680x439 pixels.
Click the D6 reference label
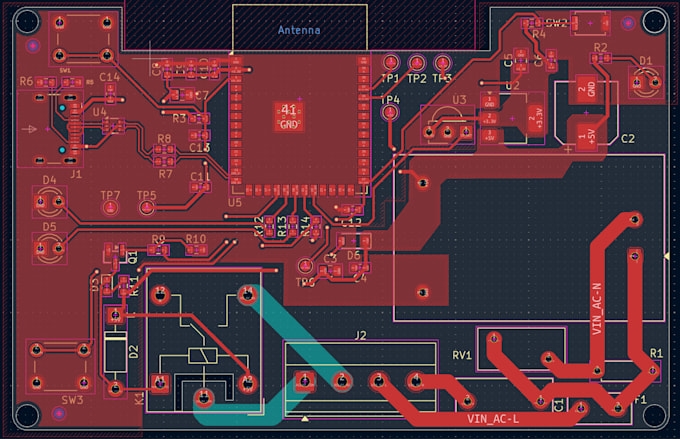[x=353, y=255]
